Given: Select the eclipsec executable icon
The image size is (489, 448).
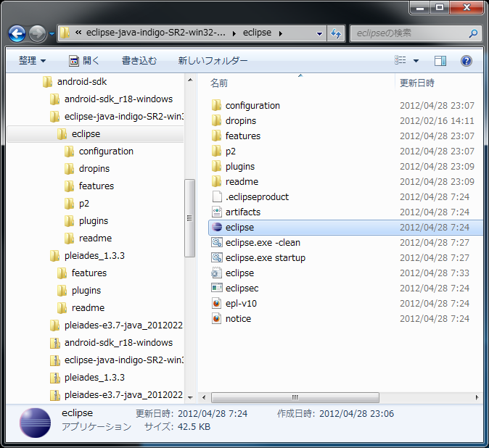Looking at the screenshot, I should coord(217,289).
